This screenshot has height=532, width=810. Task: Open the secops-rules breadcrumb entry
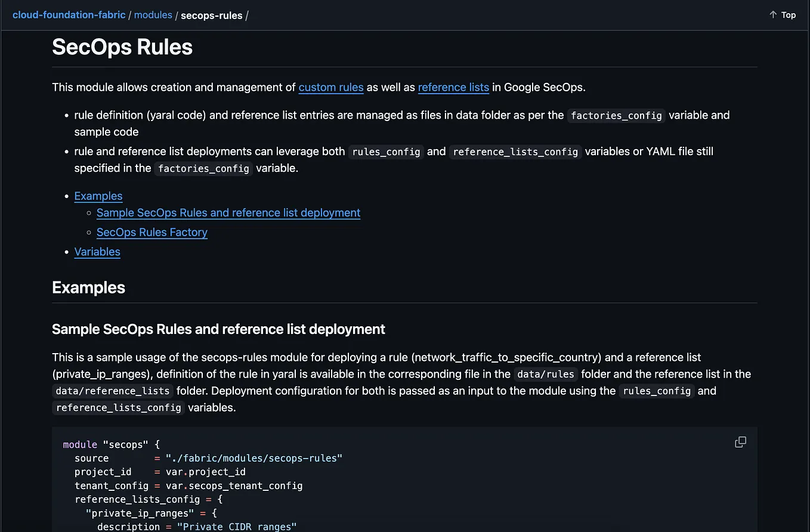212,16
